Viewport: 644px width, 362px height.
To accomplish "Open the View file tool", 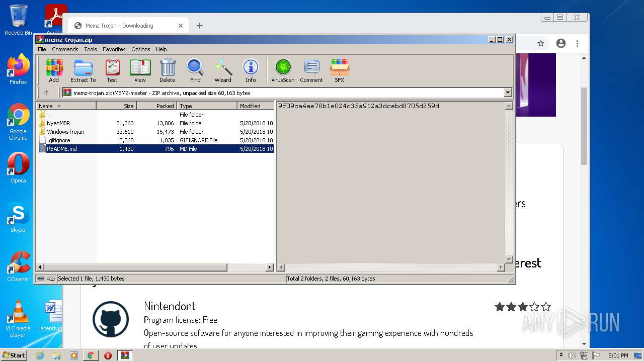I will [140, 70].
